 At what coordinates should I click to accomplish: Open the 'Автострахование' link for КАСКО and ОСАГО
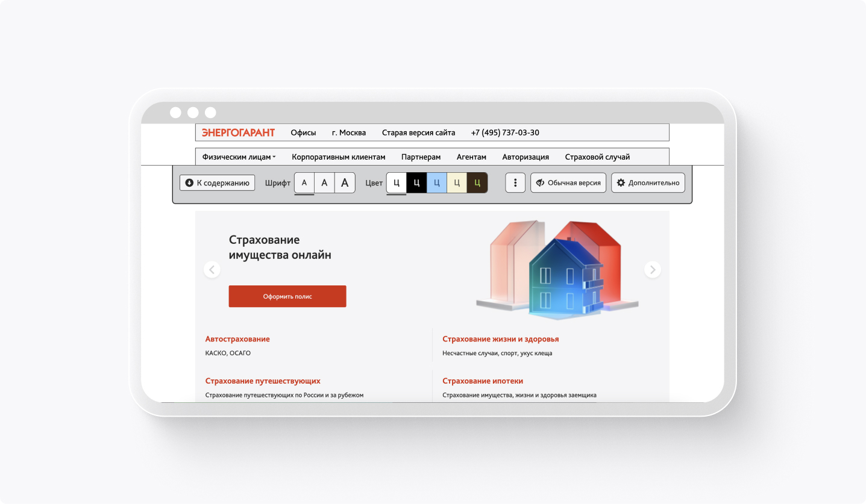[237, 338]
